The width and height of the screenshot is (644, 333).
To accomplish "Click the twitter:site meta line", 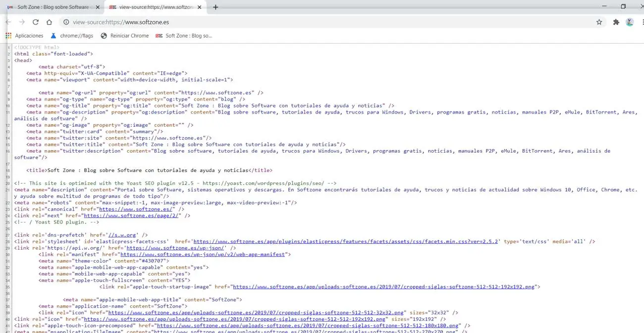I will click(119, 138).
